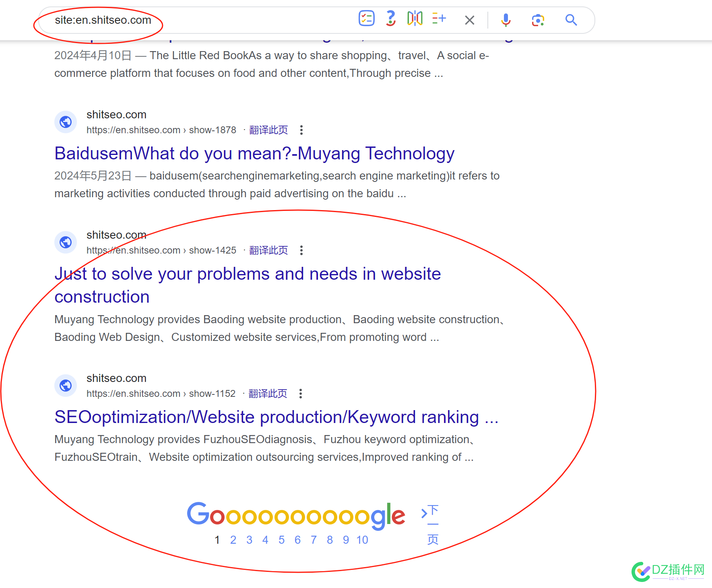Click the 2024年5月23日 baidusem snippet text
712x588 pixels.
point(277,185)
